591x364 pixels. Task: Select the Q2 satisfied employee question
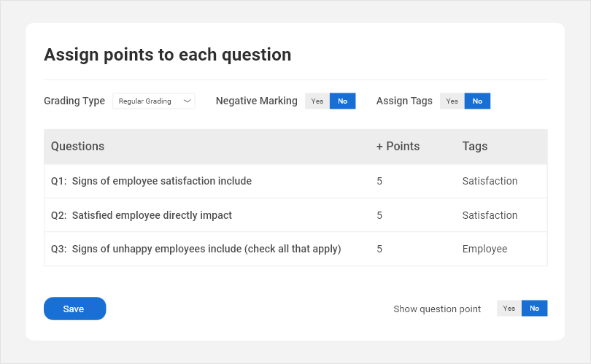(x=142, y=215)
